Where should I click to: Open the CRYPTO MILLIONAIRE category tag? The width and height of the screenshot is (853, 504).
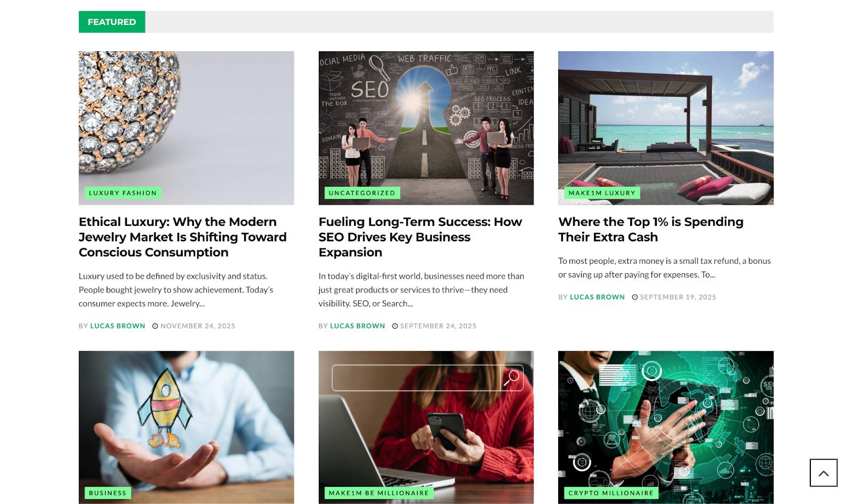coord(611,493)
